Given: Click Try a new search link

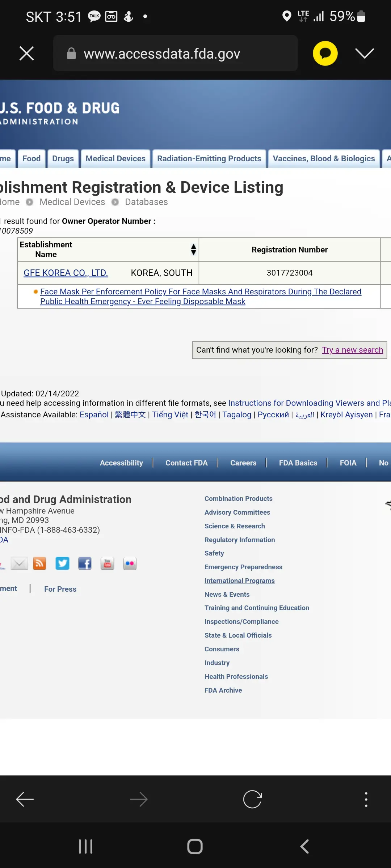Looking at the screenshot, I should pyautogui.click(x=352, y=350).
